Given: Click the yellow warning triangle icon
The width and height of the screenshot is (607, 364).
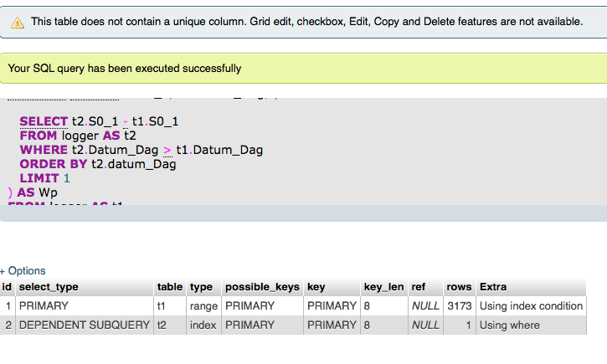Looking at the screenshot, I should (x=18, y=23).
